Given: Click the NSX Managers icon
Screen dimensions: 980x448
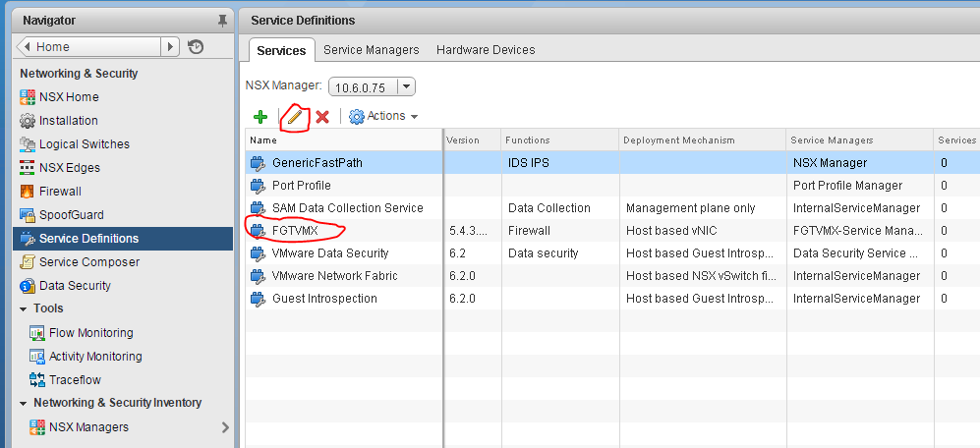Looking at the screenshot, I should tap(37, 427).
